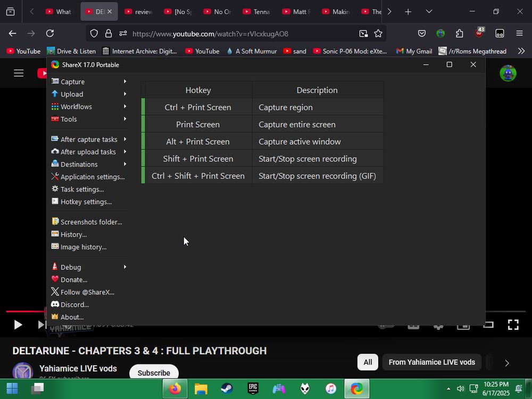
Task: Select the 'From Yahiamice LIVE vods' chip
Action: [431, 362]
